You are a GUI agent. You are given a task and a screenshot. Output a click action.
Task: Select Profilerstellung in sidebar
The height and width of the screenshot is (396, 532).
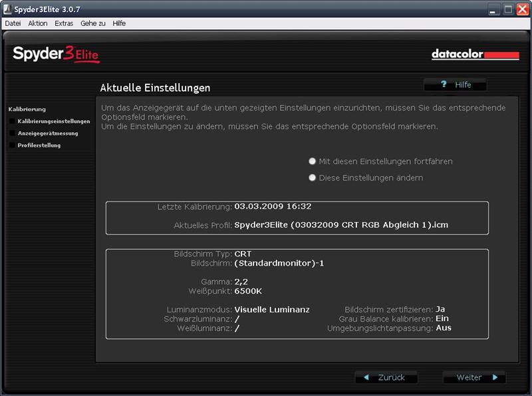click(39, 145)
